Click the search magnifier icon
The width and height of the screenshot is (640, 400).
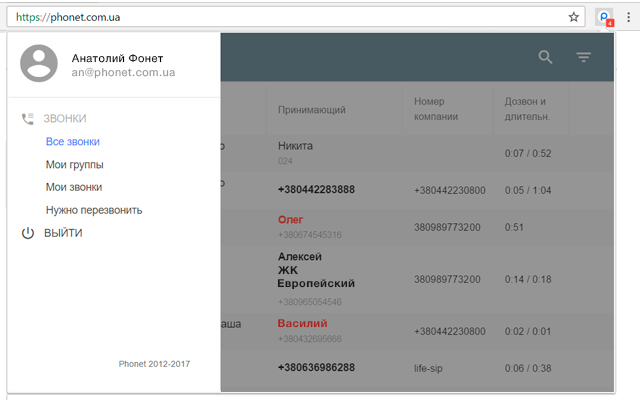tap(545, 57)
